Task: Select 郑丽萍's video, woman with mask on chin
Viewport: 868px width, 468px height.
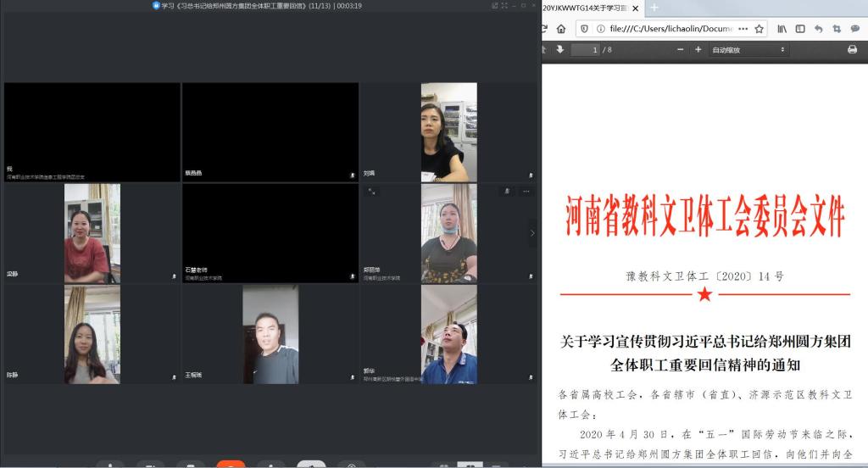Action: point(449,233)
